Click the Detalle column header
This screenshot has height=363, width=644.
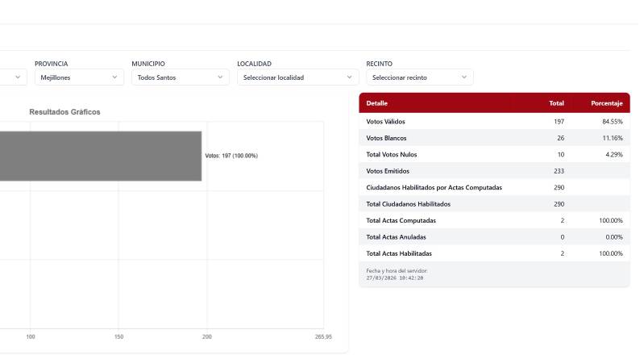click(377, 103)
